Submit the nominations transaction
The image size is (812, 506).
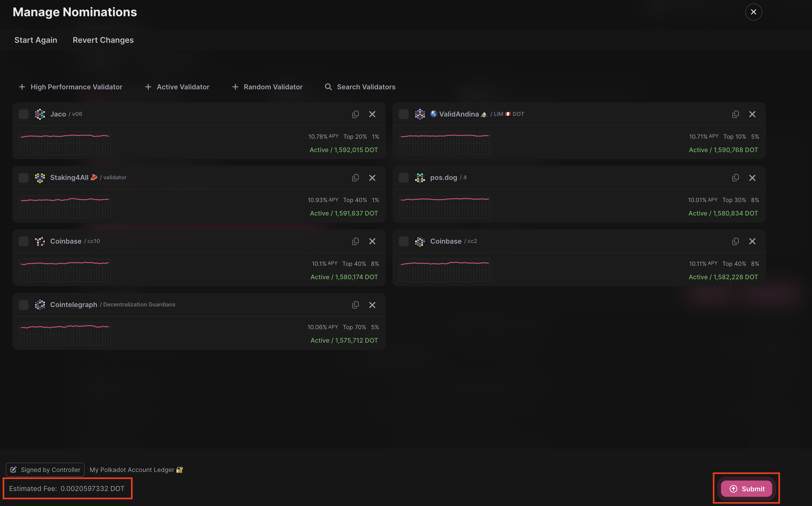(746, 489)
